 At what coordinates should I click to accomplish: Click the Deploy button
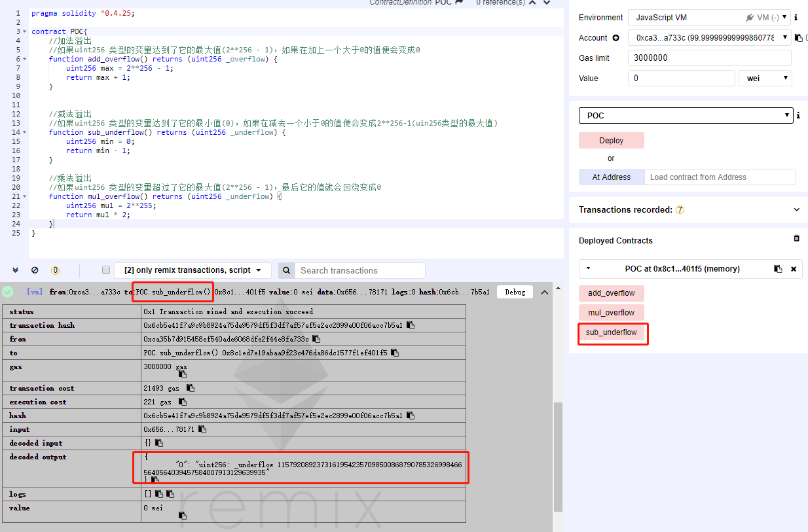click(612, 141)
